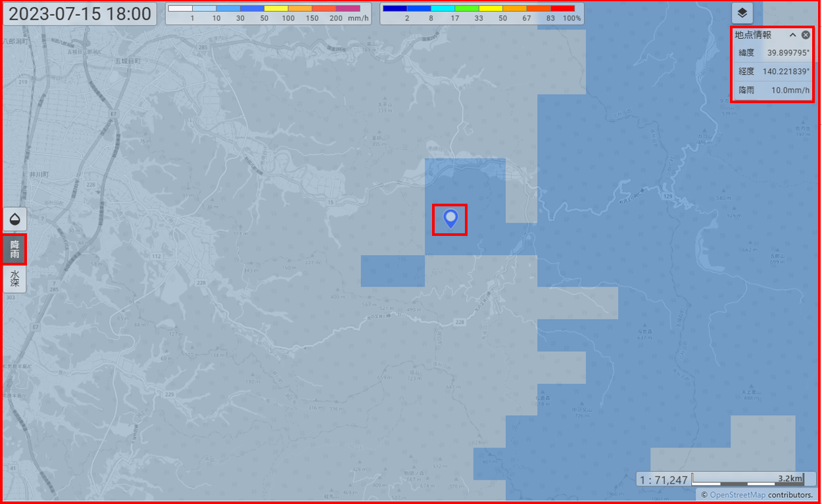Click the 降雨 10.0mm/h info row

tap(773, 90)
